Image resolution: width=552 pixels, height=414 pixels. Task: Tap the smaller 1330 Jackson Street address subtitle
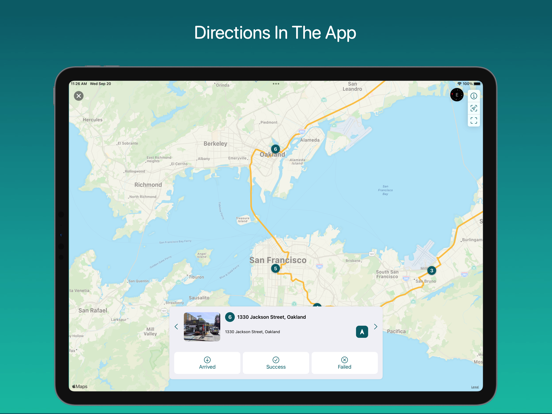(x=252, y=332)
